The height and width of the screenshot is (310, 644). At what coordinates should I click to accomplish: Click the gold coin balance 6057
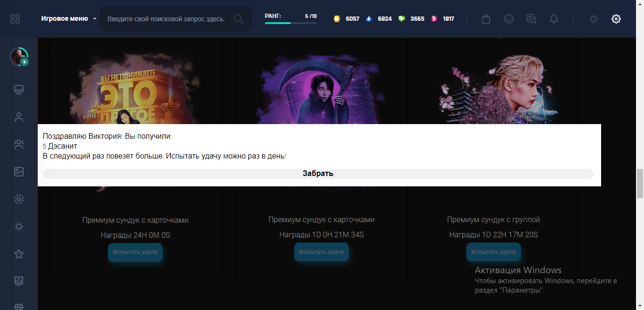pos(347,19)
